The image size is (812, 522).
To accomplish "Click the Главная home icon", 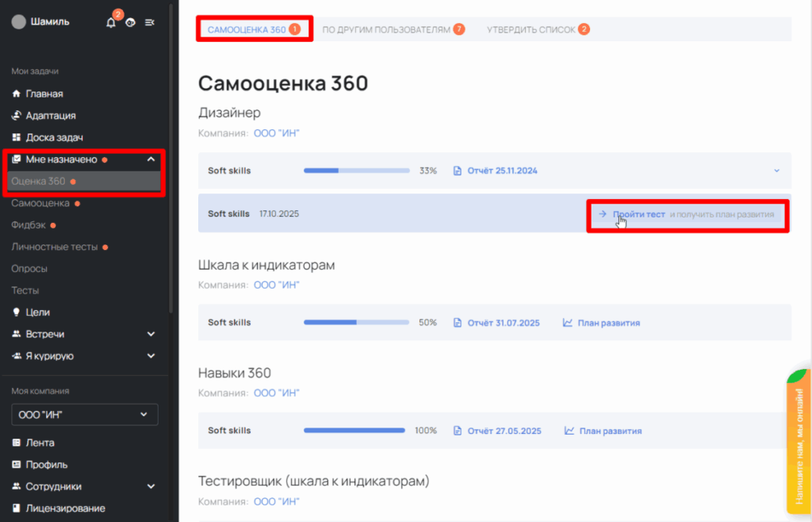I will [x=16, y=94].
